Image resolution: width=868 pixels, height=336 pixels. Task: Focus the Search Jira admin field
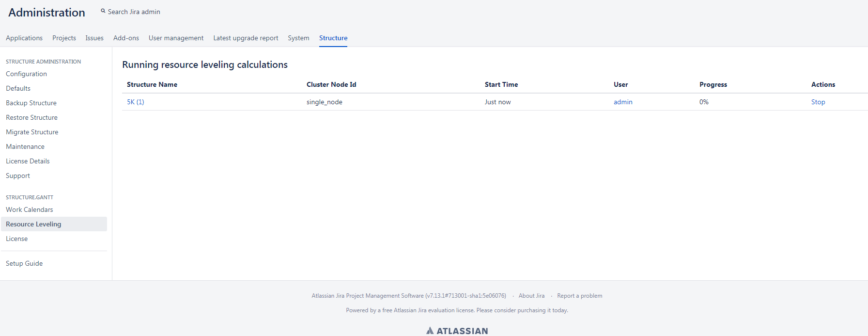[x=134, y=12]
